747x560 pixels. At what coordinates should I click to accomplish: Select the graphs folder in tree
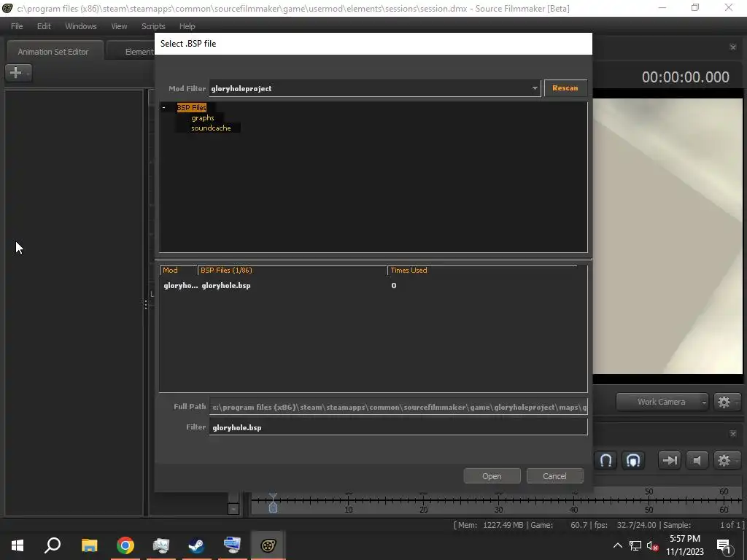pyautogui.click(x=203, y=117)
